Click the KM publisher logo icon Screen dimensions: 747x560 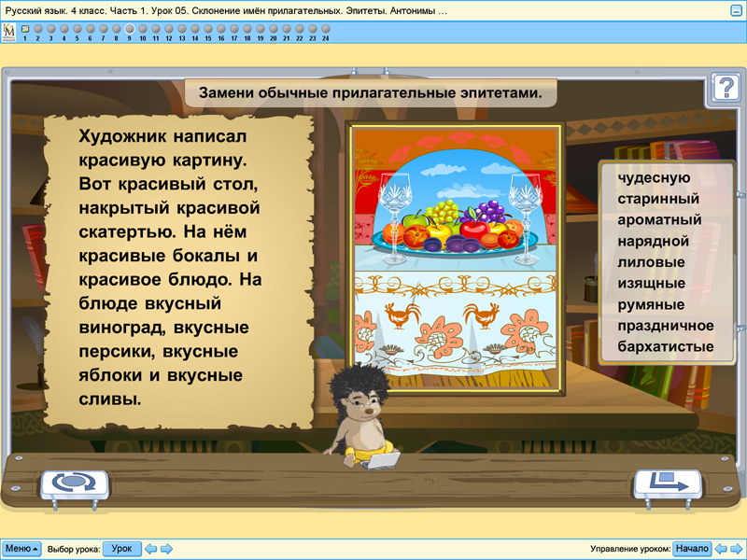[11, 31]
